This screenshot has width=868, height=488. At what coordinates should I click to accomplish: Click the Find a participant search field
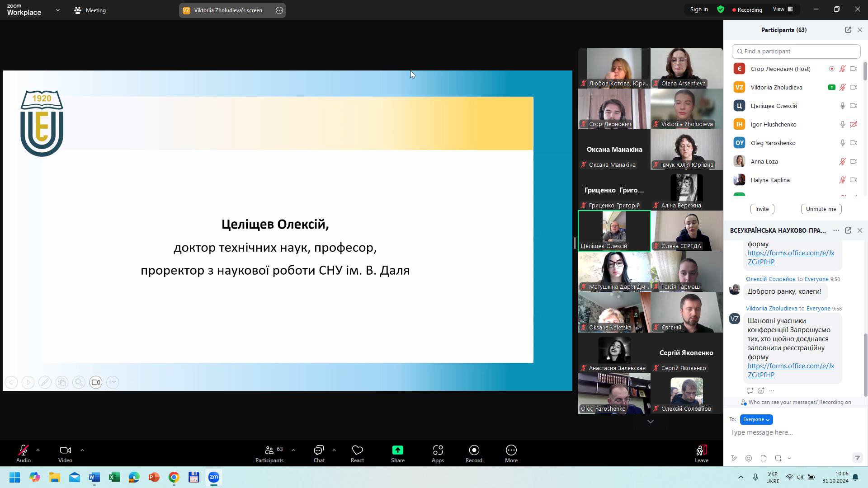coord(796,51)
